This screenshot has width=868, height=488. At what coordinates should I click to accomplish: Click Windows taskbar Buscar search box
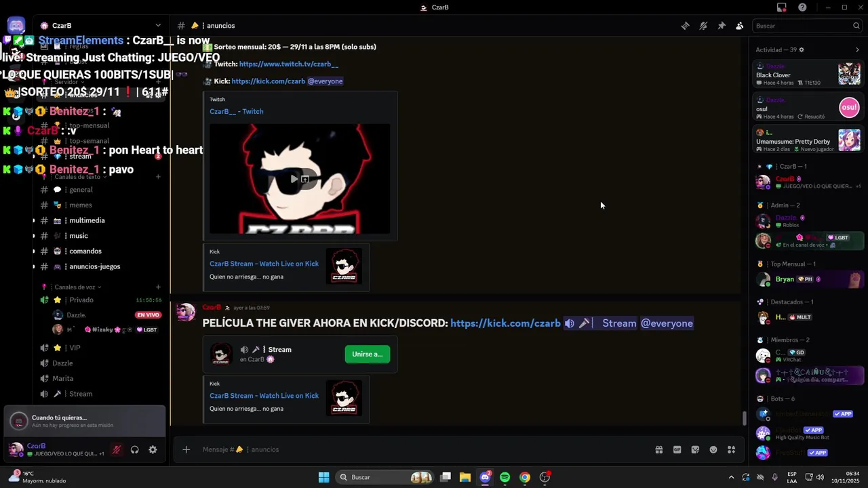[x=385, y=477]
